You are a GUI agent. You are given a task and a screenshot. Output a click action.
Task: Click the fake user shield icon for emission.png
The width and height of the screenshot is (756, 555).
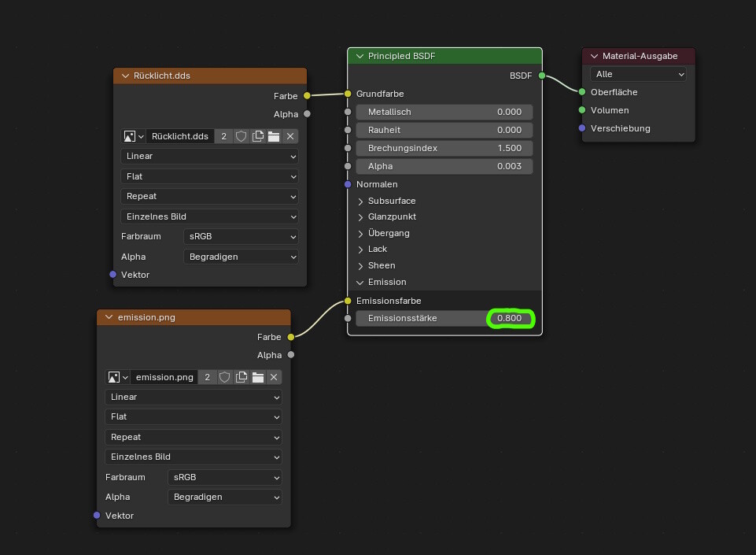(x=224, y=377)
